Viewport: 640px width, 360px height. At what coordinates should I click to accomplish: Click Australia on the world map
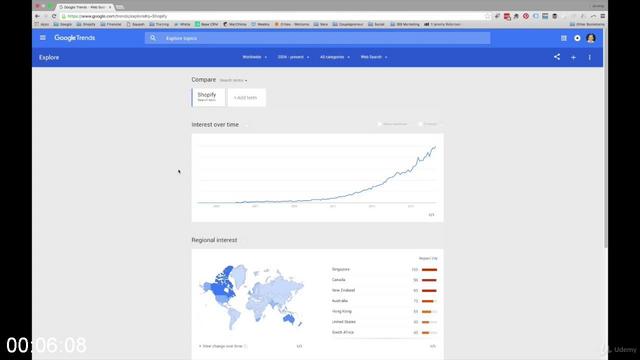click(x=289, y=318)
